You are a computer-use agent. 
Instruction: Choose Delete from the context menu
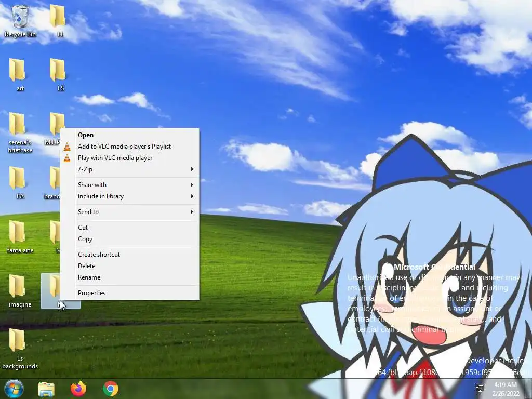[129, 266]
